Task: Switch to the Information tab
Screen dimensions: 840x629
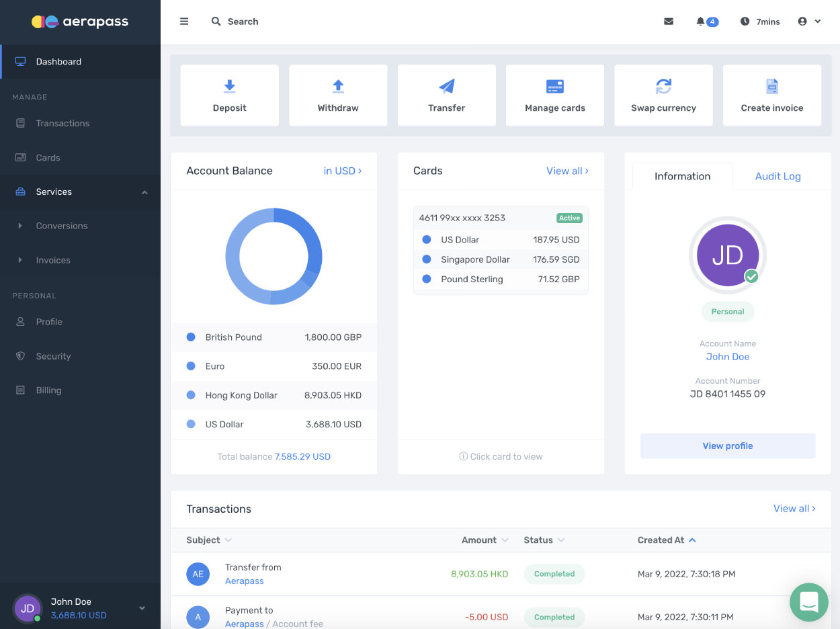Action: [682, 176]
